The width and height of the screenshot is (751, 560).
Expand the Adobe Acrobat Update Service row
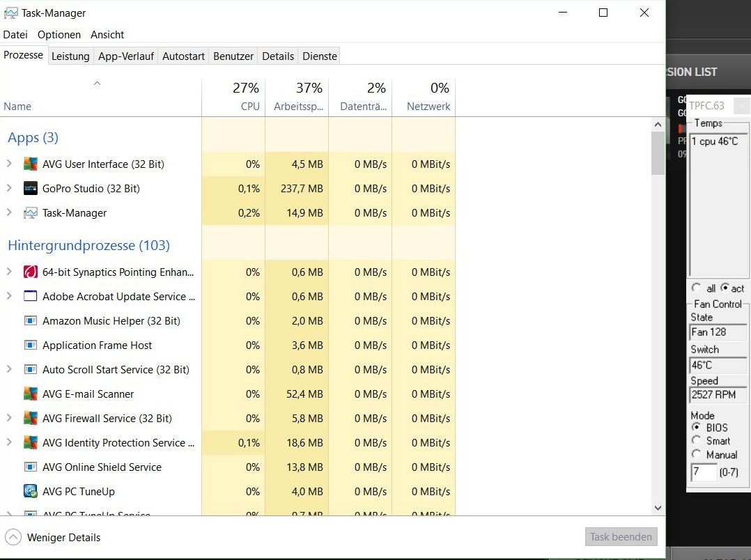9,296
